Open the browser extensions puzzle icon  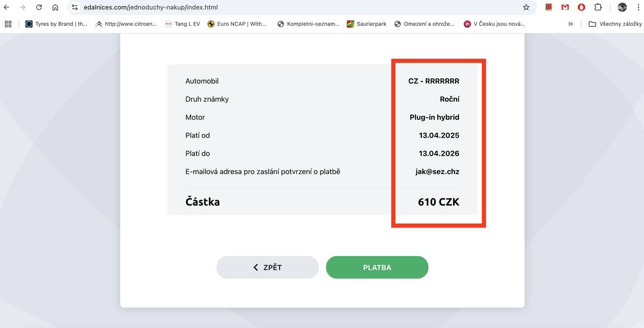pos(598,8)
